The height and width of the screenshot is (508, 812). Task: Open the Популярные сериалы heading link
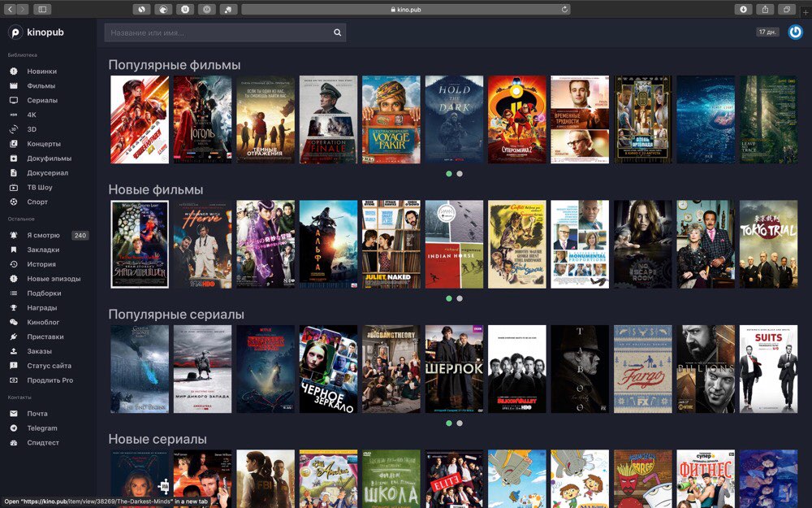176,314
